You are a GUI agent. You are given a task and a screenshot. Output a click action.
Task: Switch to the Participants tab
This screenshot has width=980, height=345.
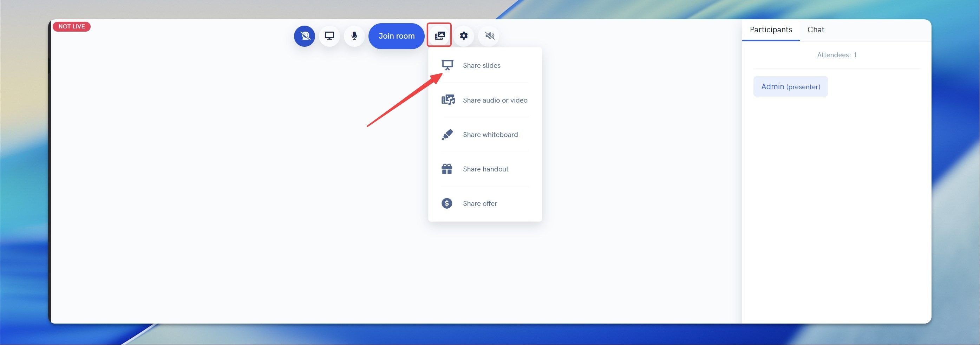[x=771, y=30]
